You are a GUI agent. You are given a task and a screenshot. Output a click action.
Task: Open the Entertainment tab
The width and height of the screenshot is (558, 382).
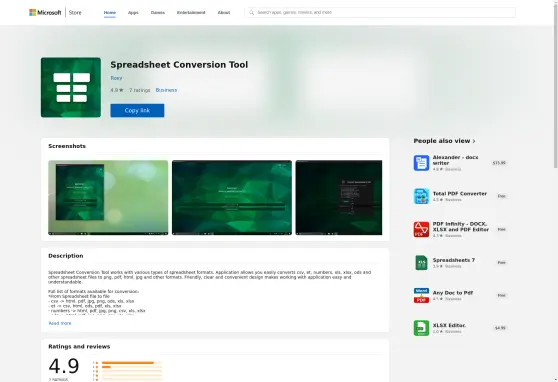pos(191,12)
